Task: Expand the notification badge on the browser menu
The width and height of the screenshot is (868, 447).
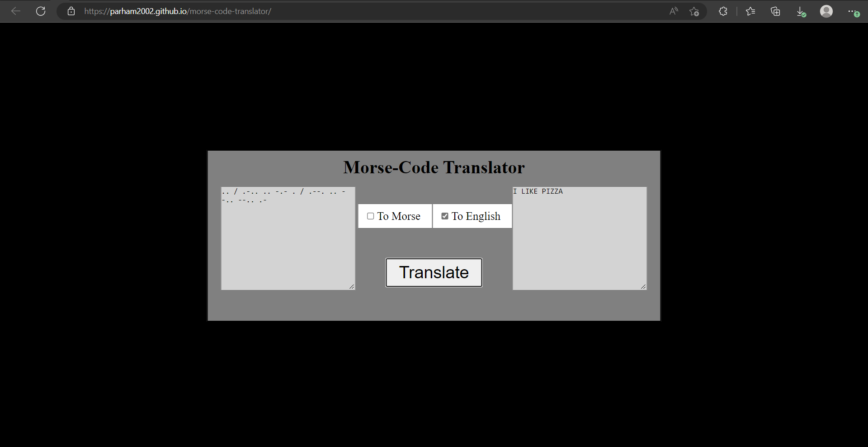Action: [x=858, y=15]
